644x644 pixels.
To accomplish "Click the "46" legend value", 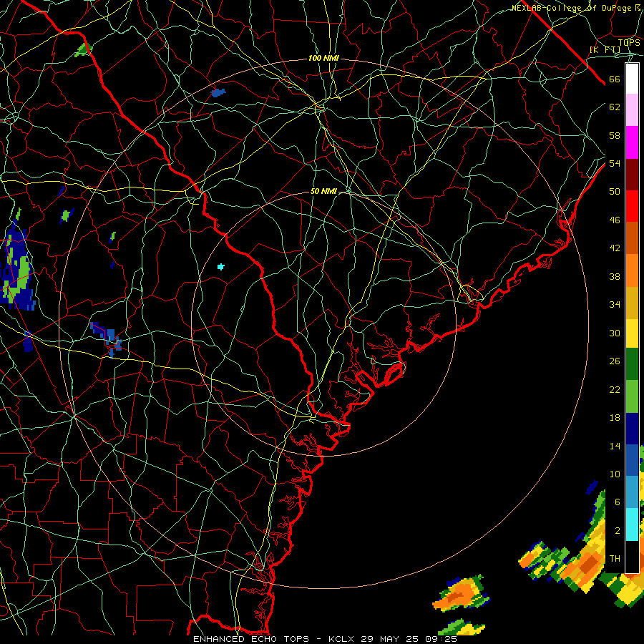I will [615, 220].
